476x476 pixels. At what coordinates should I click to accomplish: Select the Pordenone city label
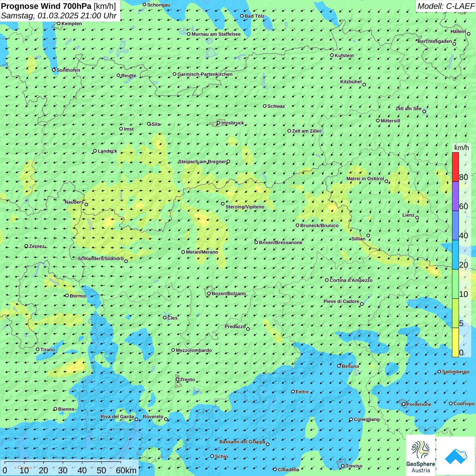[419, 404]
